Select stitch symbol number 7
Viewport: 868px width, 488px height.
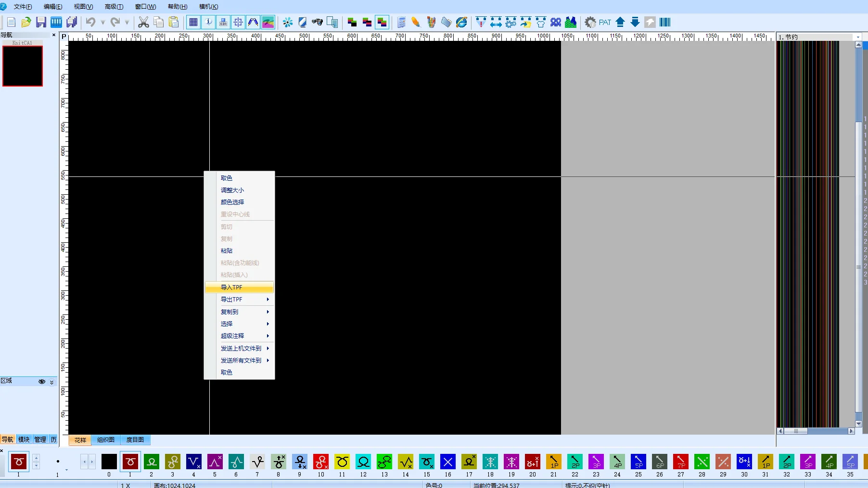[x=257, y=462]
